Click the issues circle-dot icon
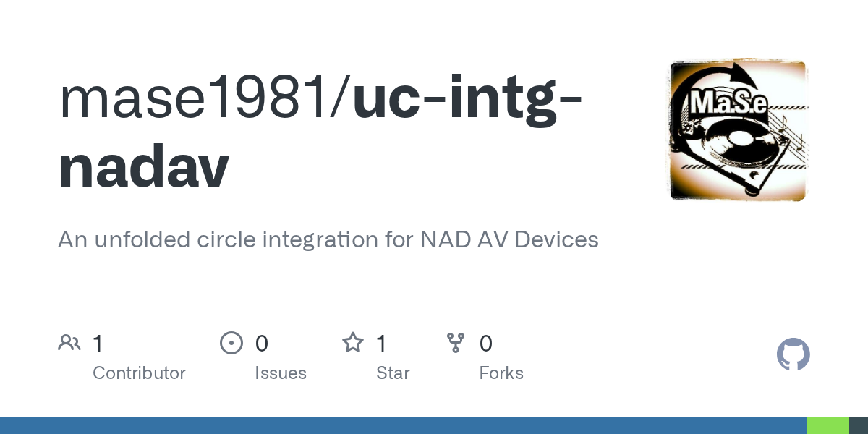The height and width of the screenshot is (434, 868). coord(231,343)
